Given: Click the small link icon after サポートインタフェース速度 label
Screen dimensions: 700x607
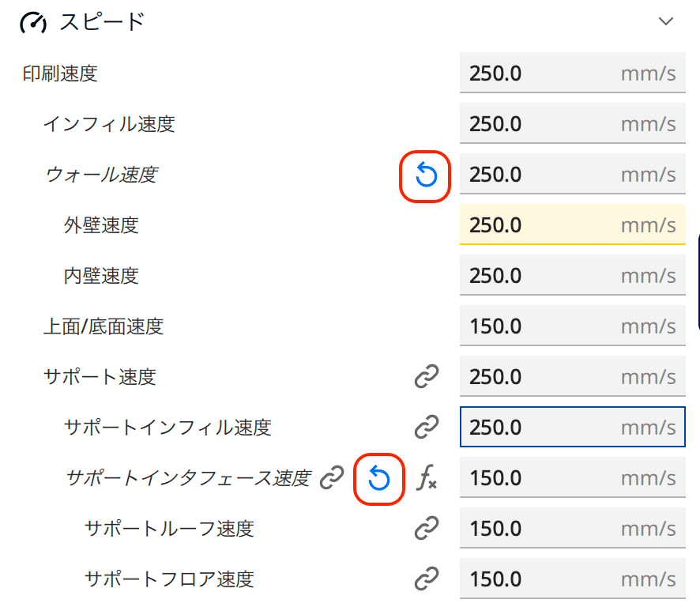Looking at the screenshot, I should [x=330, y=478].
